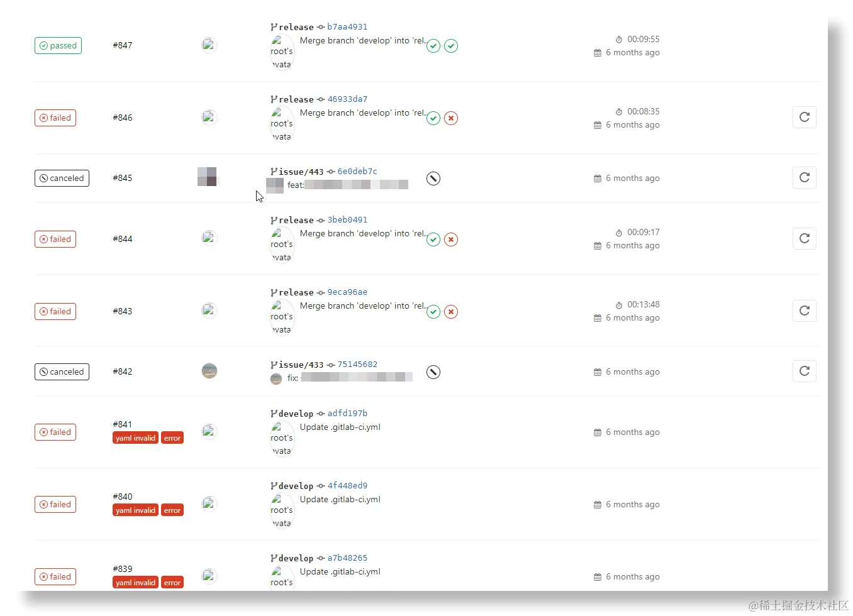853x616 pixels.
Task: Click the retry icon for pipeline #845
Action: 804,177
